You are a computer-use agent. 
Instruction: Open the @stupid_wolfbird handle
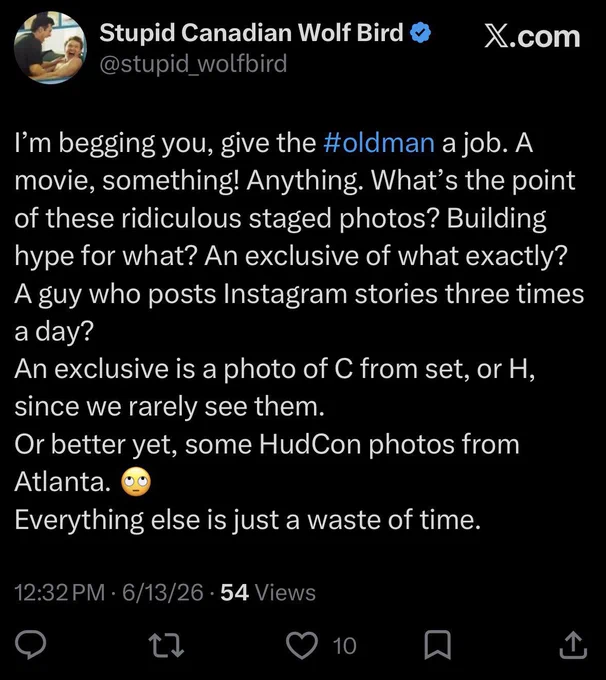(x=193, y=64)
